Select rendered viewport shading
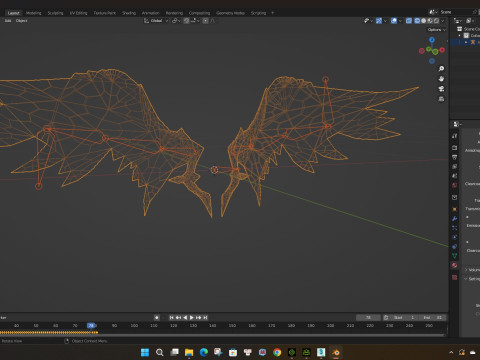 pyautogui.click(x=436, y=21)
